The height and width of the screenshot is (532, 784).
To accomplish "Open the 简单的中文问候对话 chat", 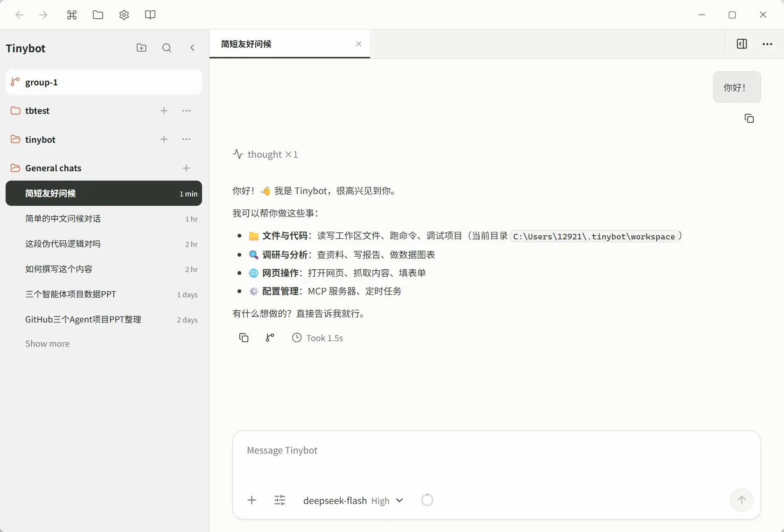I will point(104,218).
